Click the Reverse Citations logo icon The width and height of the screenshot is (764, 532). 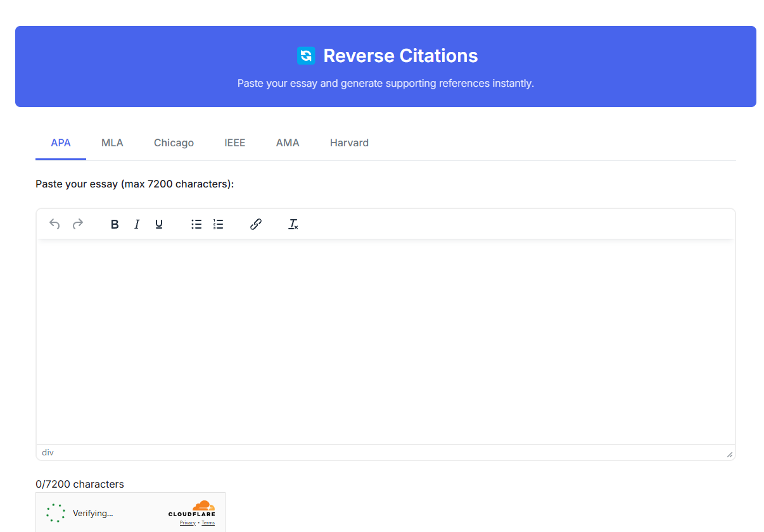pyautogui.click(x=306, y=56)
